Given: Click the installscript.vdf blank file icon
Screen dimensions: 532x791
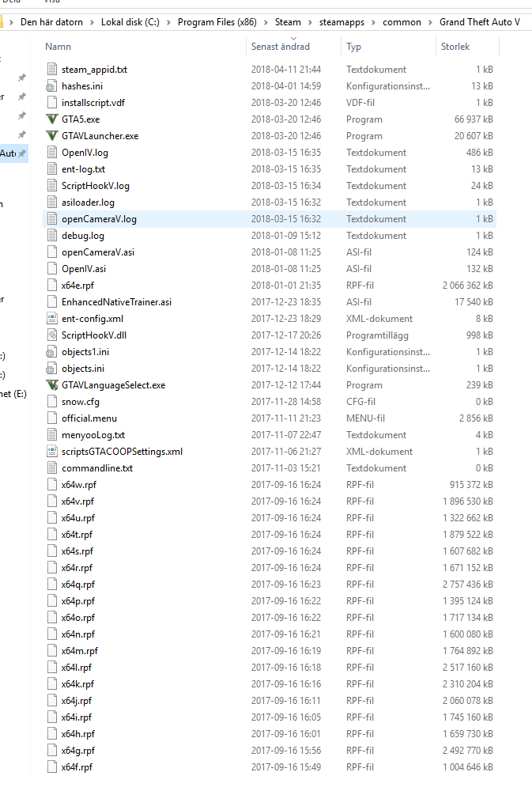Looking at the screenshot, I should coord(51,103).
